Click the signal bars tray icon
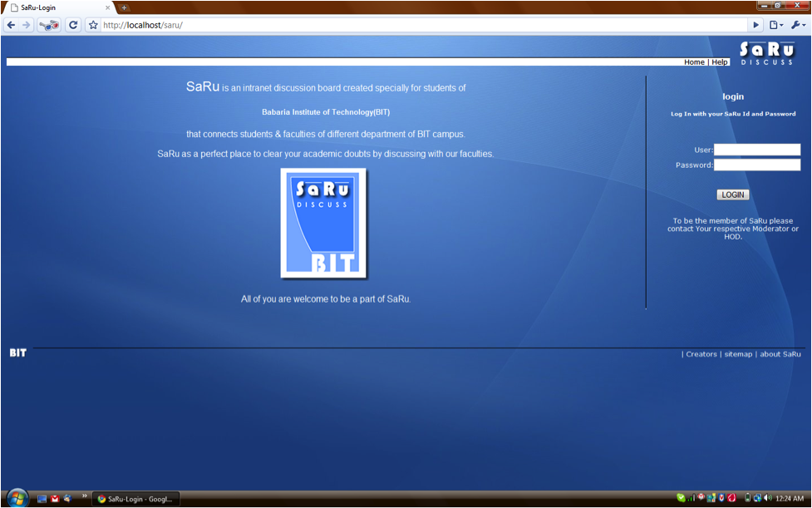The width and height of the screenshot is (812, 508). [691, 498]
